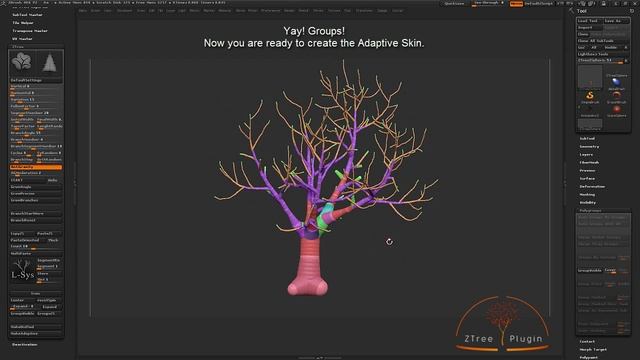Click the Tool palette dock icon

point(631,11)
